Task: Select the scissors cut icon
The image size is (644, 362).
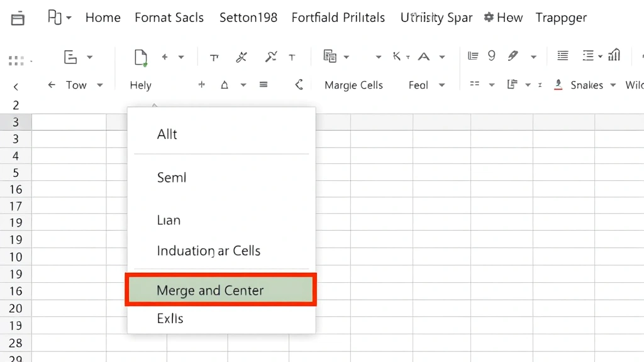Action: point(241,57)
